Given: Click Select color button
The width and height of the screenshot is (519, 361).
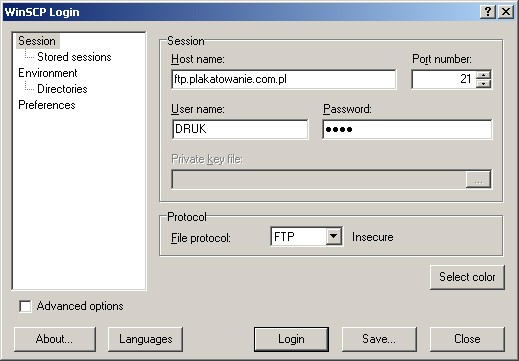Looking at the screenshot, I should click(467, 277).
